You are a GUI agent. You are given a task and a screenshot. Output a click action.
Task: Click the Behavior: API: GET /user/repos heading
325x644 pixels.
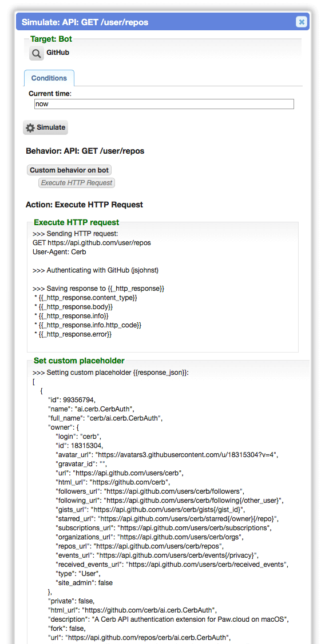pyautogui.click(x=85, y=151)
